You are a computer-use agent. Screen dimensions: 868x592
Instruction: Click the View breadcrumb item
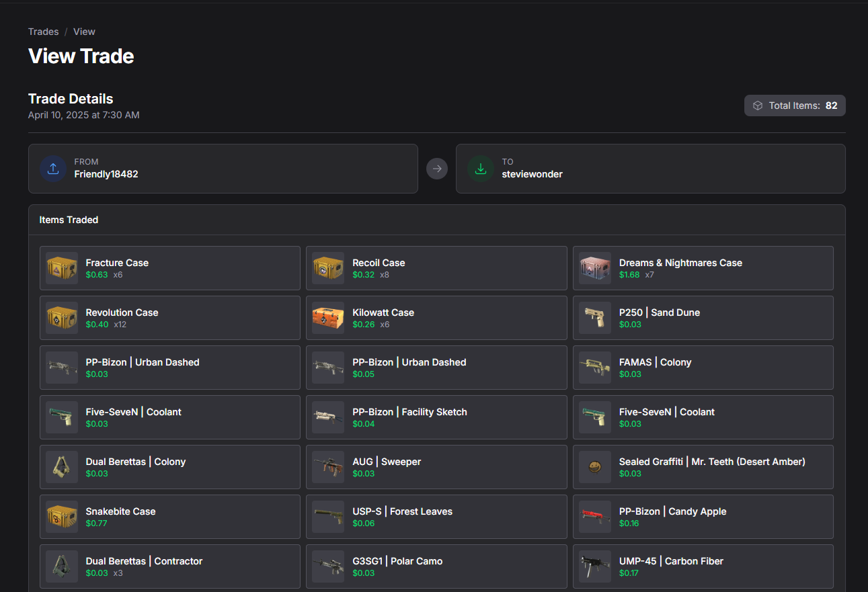click(x=84, y=32)
